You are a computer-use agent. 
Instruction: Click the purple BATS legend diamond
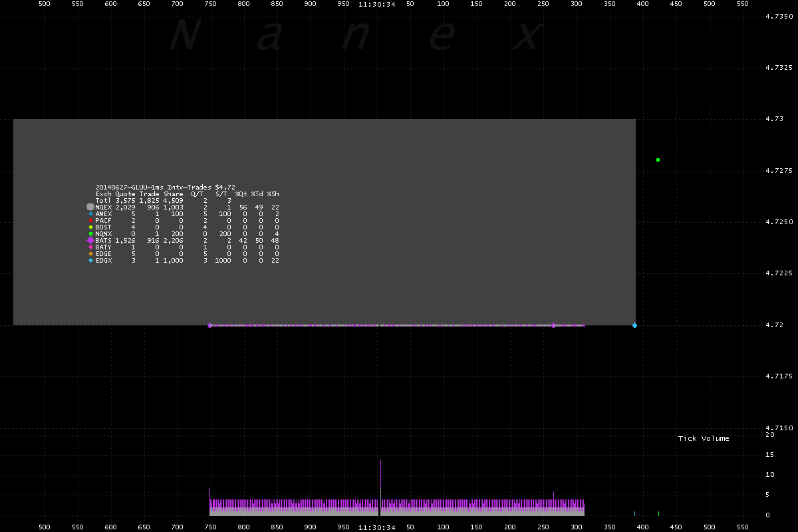[x=90, y=241]
